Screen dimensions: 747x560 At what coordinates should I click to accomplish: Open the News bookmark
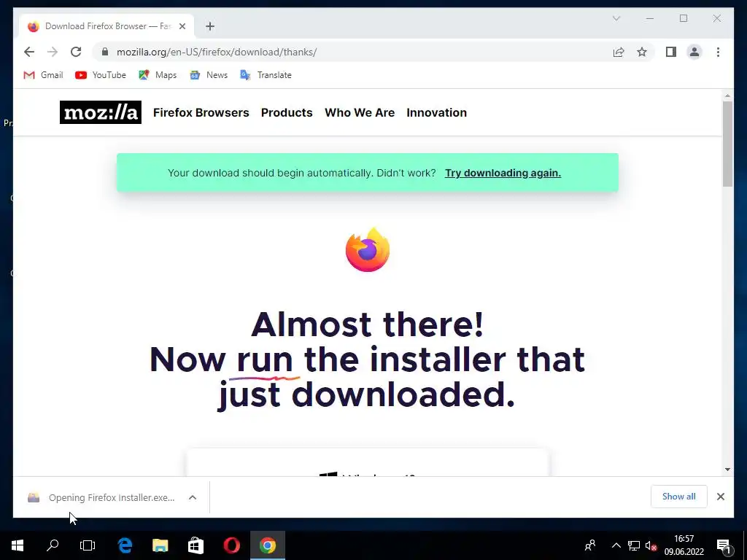209,75
